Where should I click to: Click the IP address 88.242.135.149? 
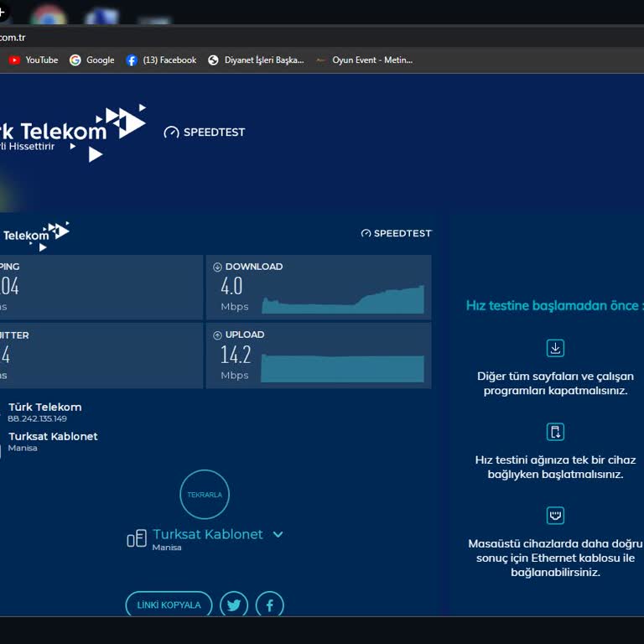[38, 419]
